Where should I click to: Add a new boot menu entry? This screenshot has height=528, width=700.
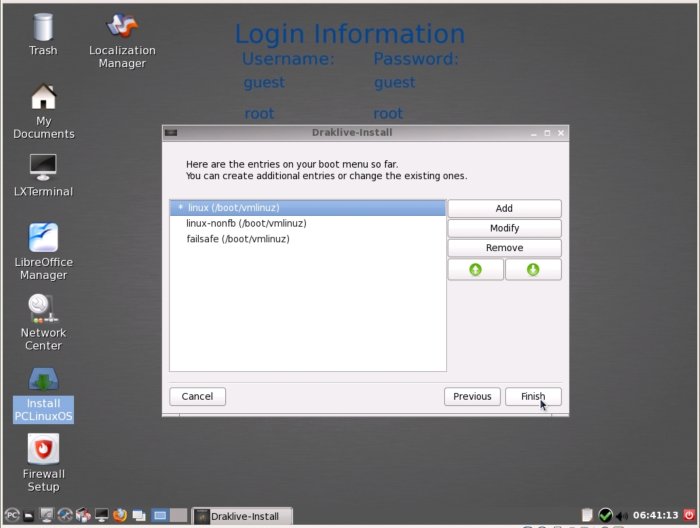tap(504, 208)
